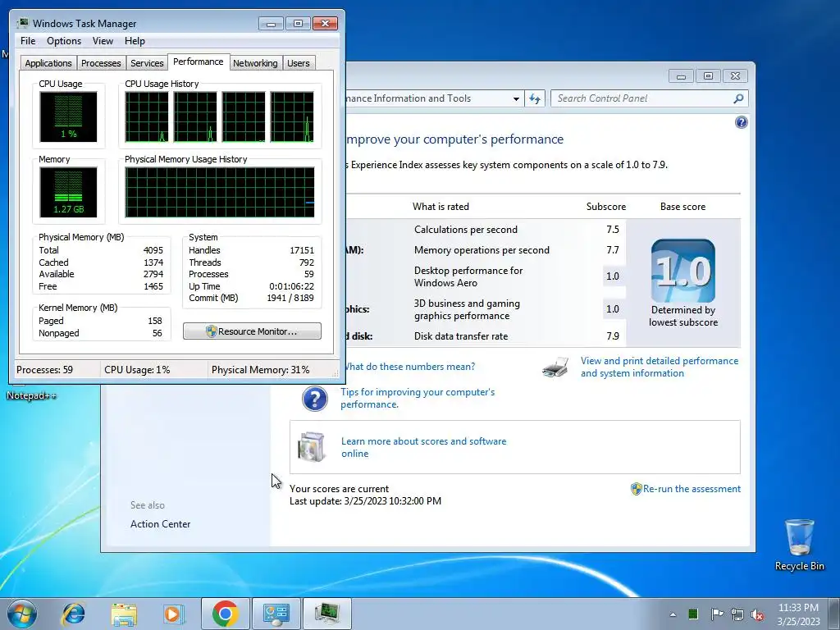
Task: Open the clock showing 11:33 PM
Action: click(x=798, y=614)
